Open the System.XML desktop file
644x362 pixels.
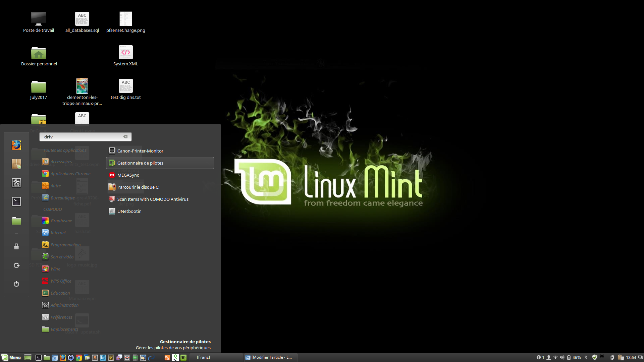[125, 55]
